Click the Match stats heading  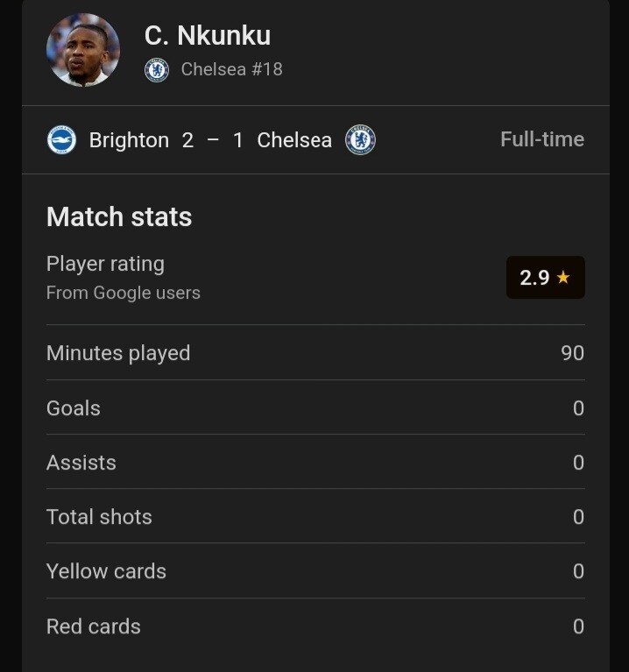click(119, 217)
